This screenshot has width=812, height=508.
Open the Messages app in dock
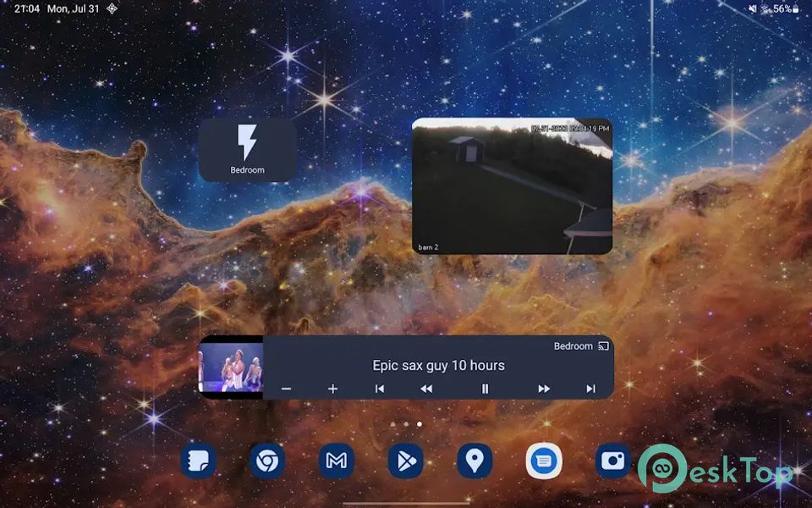tap(544, 461)
